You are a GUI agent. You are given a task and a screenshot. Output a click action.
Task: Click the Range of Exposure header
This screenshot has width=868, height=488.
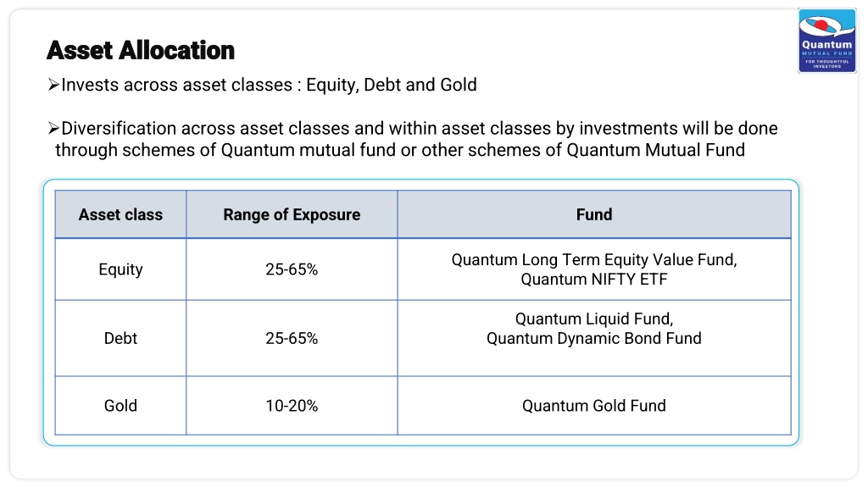[292, 214]
